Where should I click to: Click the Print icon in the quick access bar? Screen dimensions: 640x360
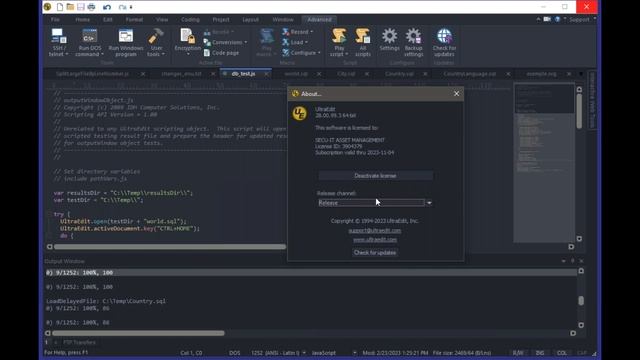91,7
